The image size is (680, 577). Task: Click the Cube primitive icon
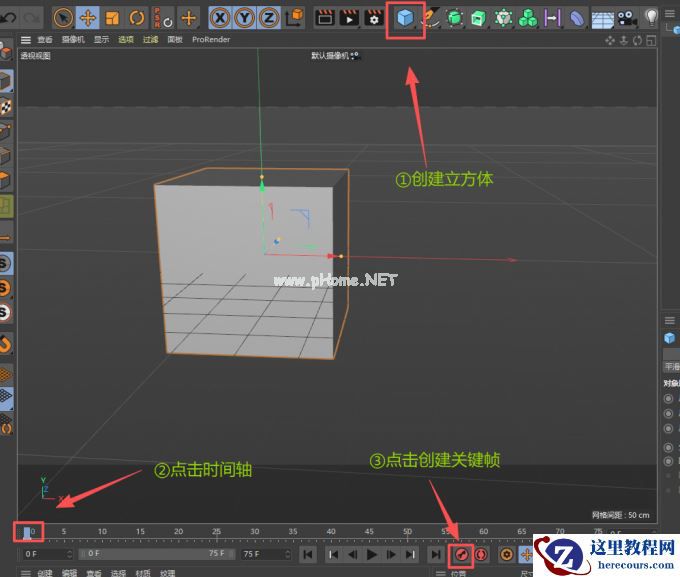pos(405,18)
